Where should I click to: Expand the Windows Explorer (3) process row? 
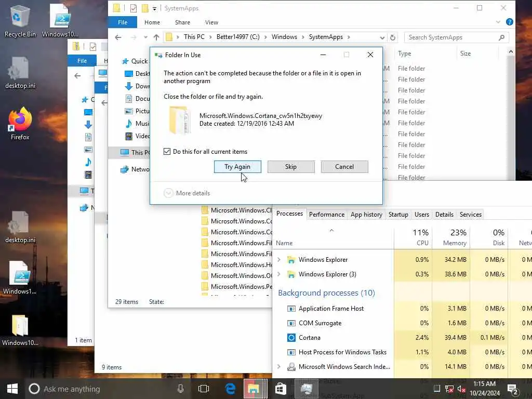coord(279,274)
